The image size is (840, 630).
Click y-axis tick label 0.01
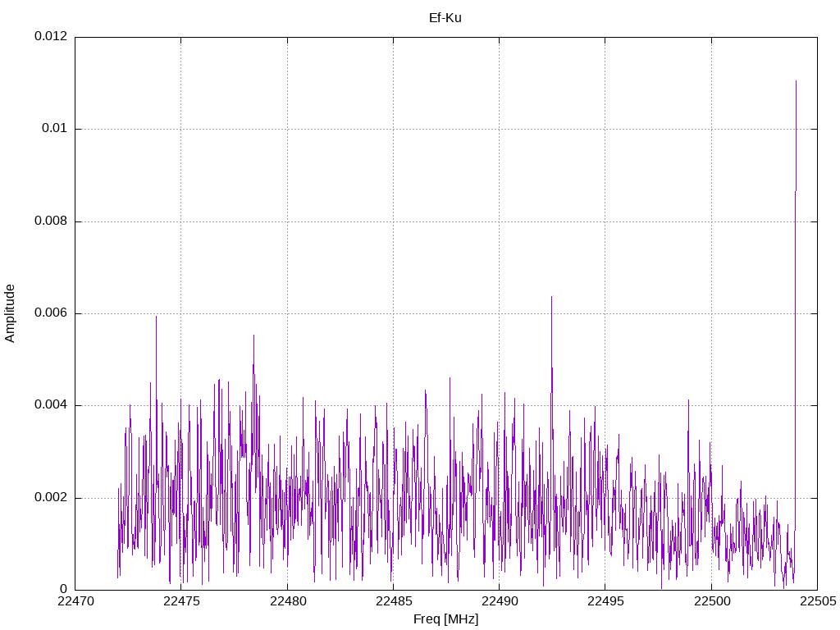(x=55, y=128)
